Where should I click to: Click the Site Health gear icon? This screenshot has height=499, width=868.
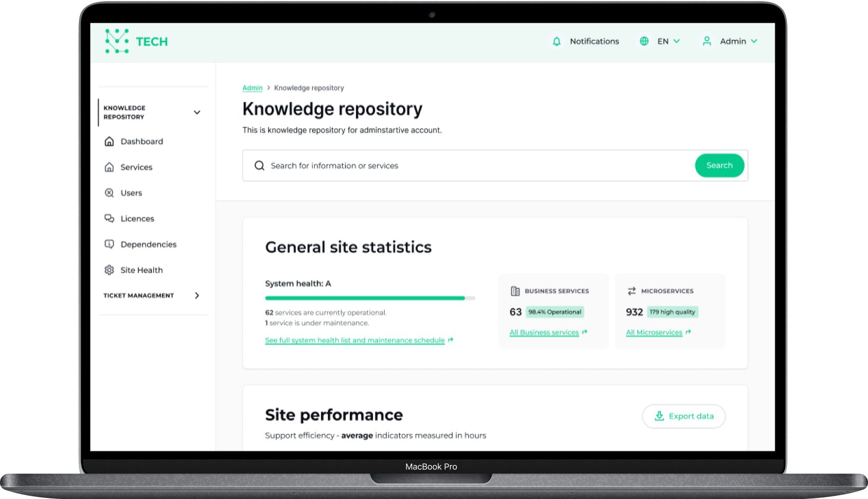pos(109,270)
